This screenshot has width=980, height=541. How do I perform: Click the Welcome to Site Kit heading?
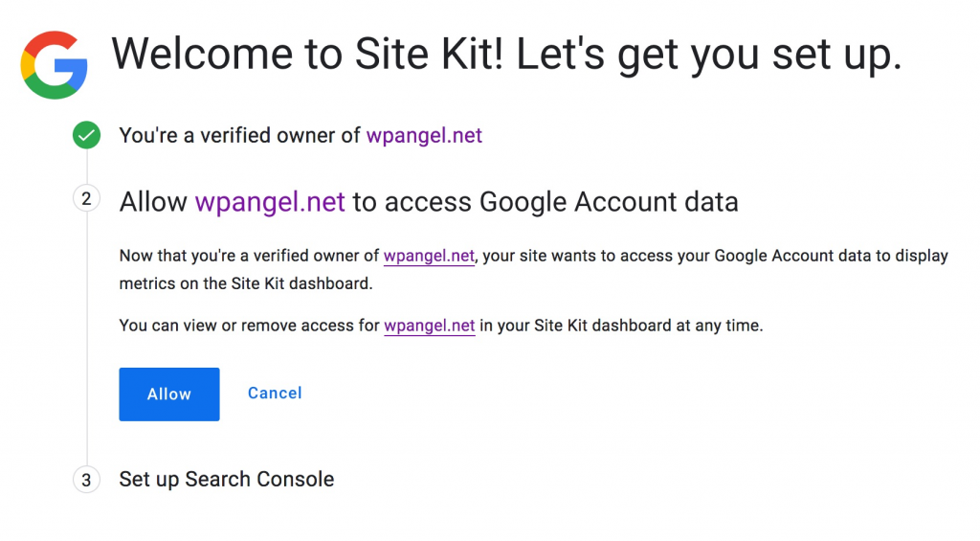tap(506, 55)
